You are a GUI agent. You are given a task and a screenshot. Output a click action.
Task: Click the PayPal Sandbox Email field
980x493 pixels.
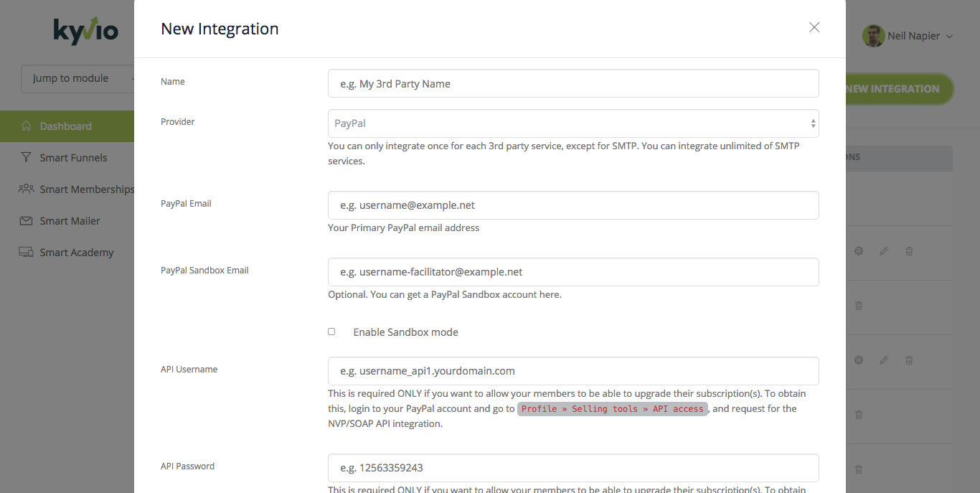(573, 272)
